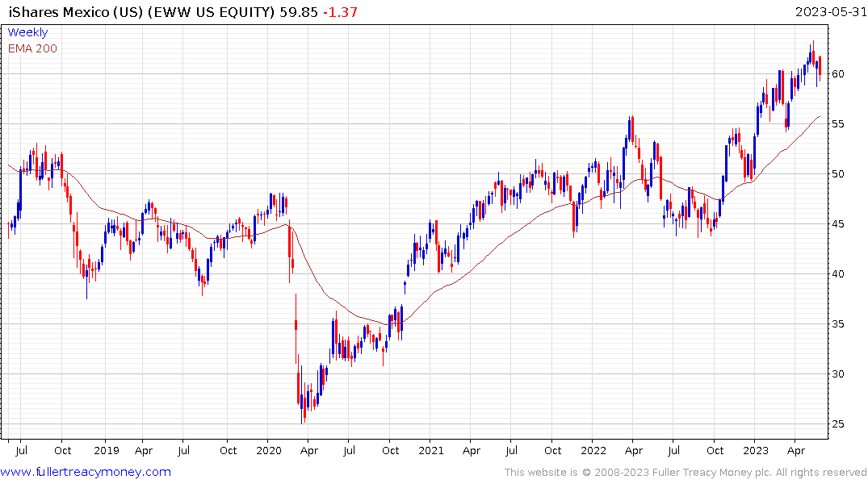Viewport: 868px width, 484px height.
Task: Click the date 2023-05-31
Action: pyautogui.click(x=830, y=11)
